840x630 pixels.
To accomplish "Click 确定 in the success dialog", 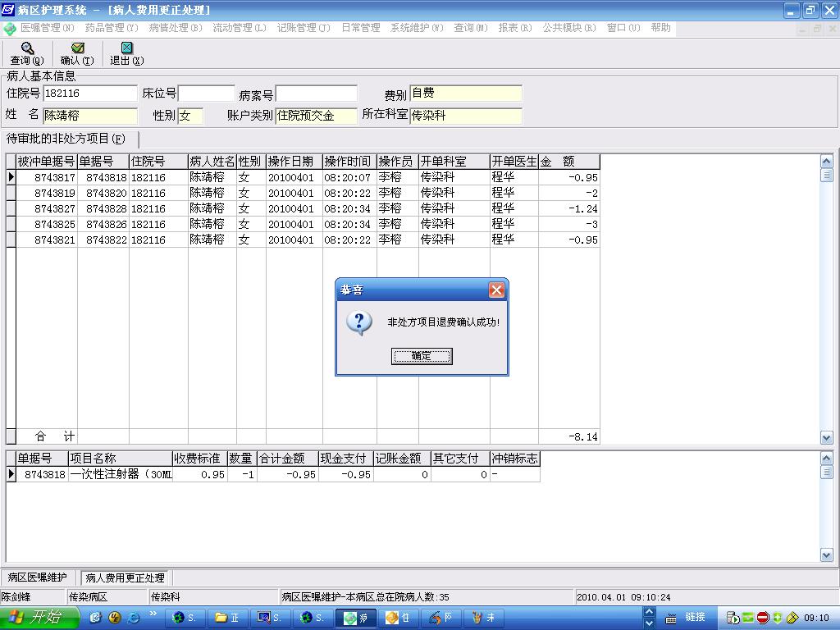I will coord(422,356).
